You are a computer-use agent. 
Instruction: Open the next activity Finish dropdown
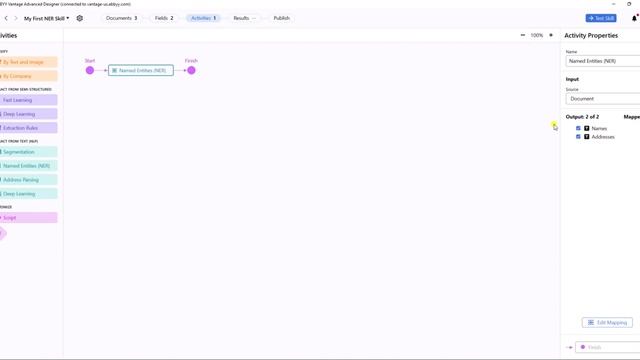(x=607, y=347)
